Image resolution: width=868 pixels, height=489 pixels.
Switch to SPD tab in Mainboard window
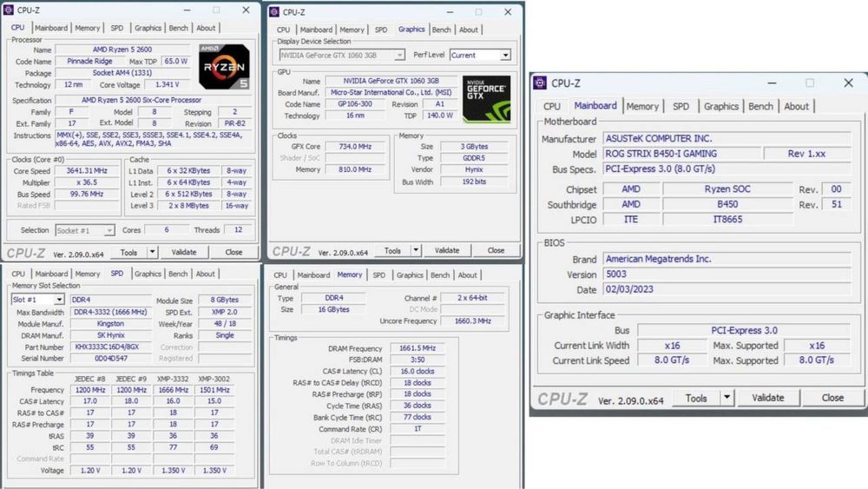click(x=681, y=106)
